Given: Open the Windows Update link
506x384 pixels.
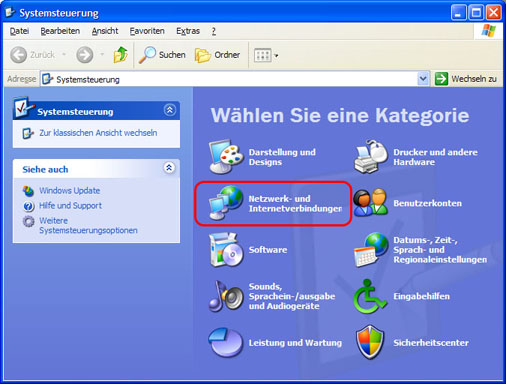Looking at the screenshot, I should tap(69, 191).
